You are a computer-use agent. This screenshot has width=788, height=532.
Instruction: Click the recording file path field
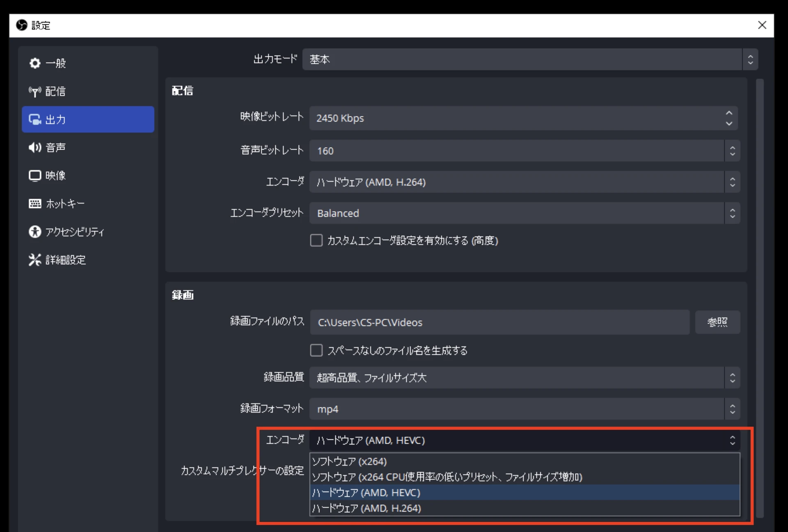pyautogui.click(x=499, y=322)
